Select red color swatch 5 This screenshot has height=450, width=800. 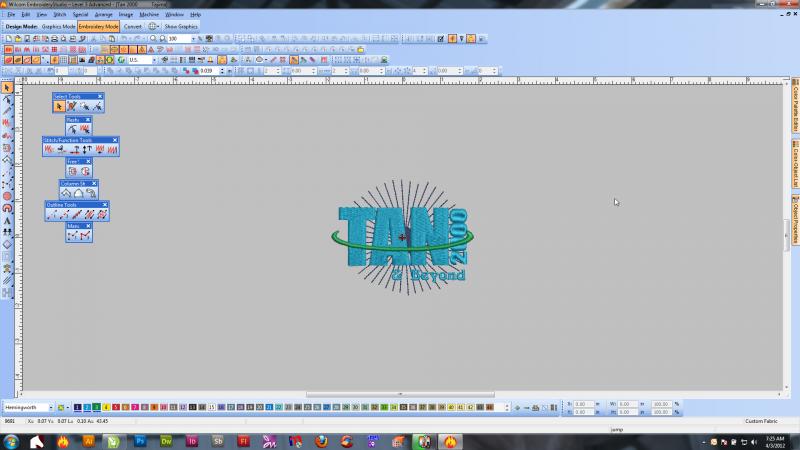point(116,407)
